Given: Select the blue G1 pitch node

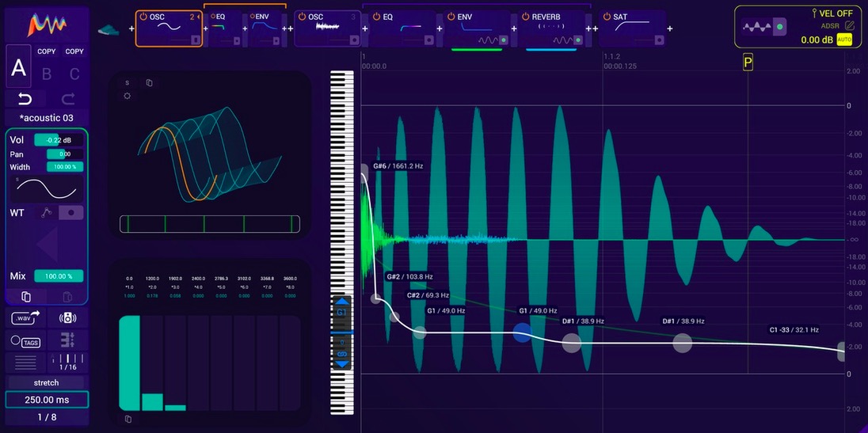Looking at the screenshot, I should pyautogui.click(x=523, y=332).
